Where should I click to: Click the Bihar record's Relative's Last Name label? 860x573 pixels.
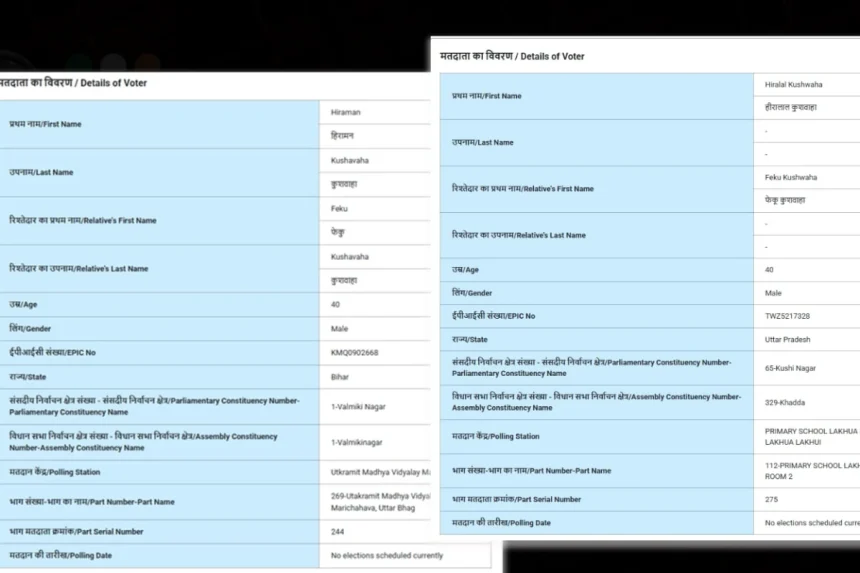coord(79,269)
